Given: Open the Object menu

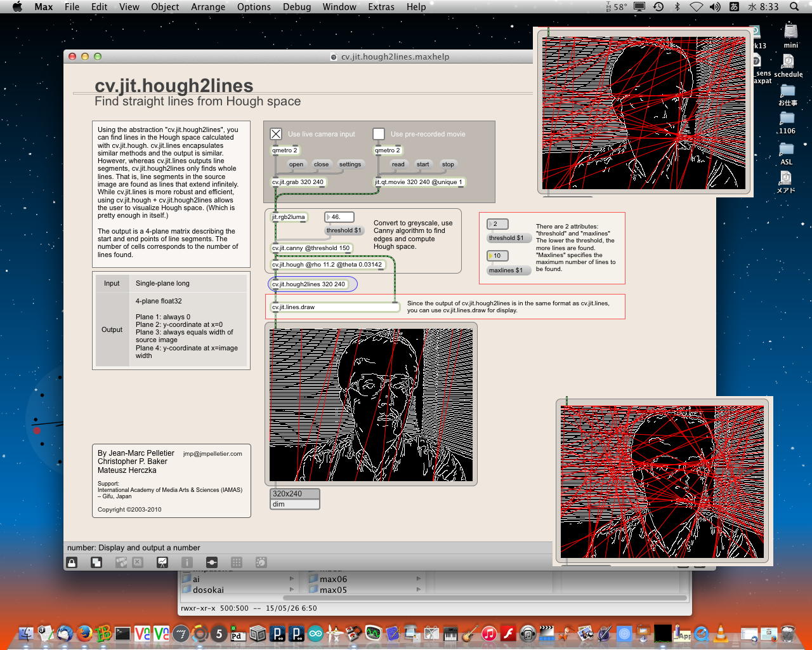Looking at the screenshot, I should [x=165, y=7].
